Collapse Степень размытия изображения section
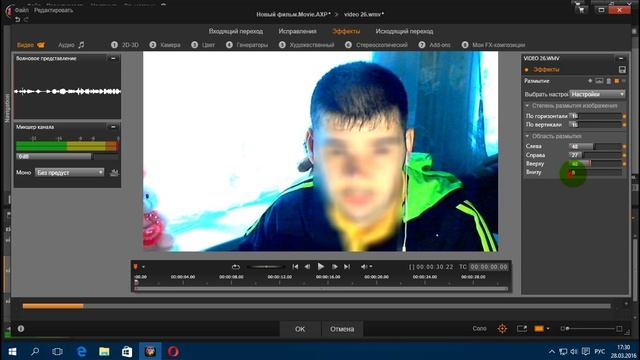This screenshot has height=360, width=640. 527,106
